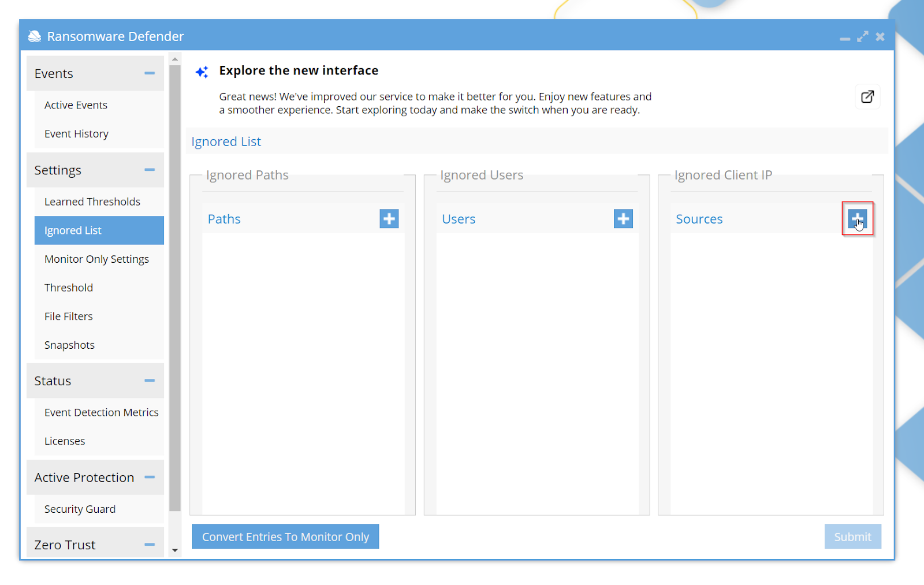The width and height of the screenshot is (924, 585).
Task: Open Security Guard page
Action: (99, 509)
